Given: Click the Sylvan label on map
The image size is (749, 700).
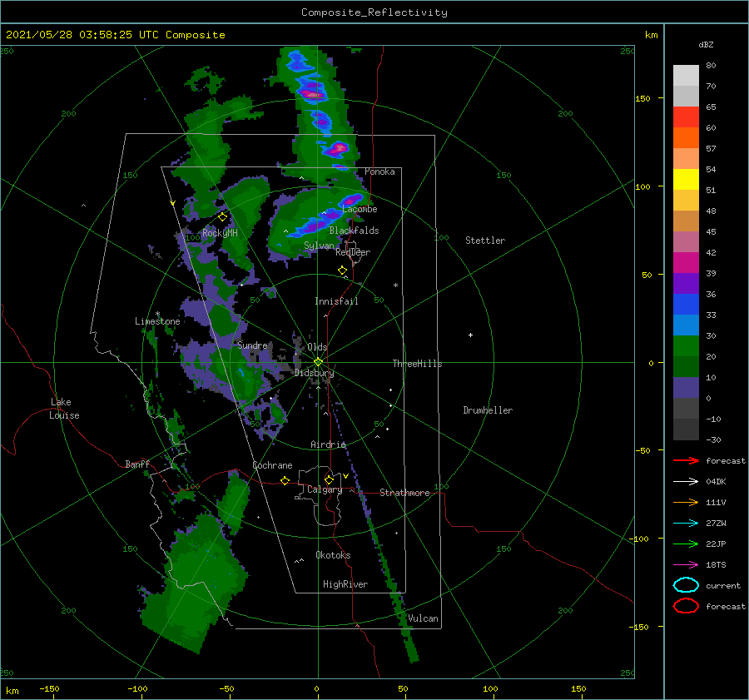Looking at the screenshot, I should [319, 246].
